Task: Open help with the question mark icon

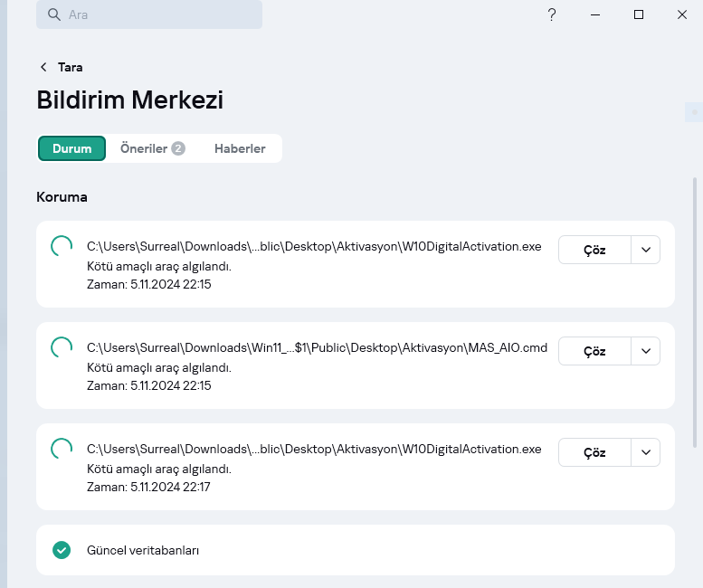Action: [552, 14]
